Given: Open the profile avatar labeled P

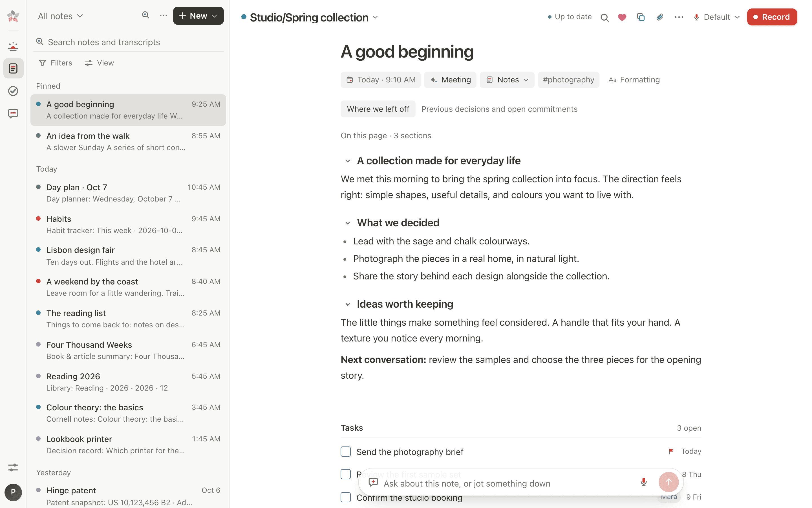Looking at the screenshot, I should point(13,492).
